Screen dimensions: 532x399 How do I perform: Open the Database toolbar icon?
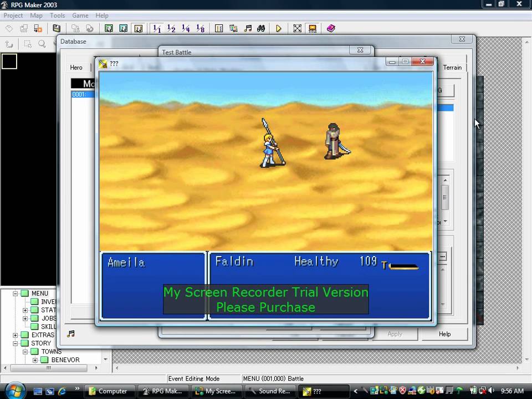coord(219,28)
